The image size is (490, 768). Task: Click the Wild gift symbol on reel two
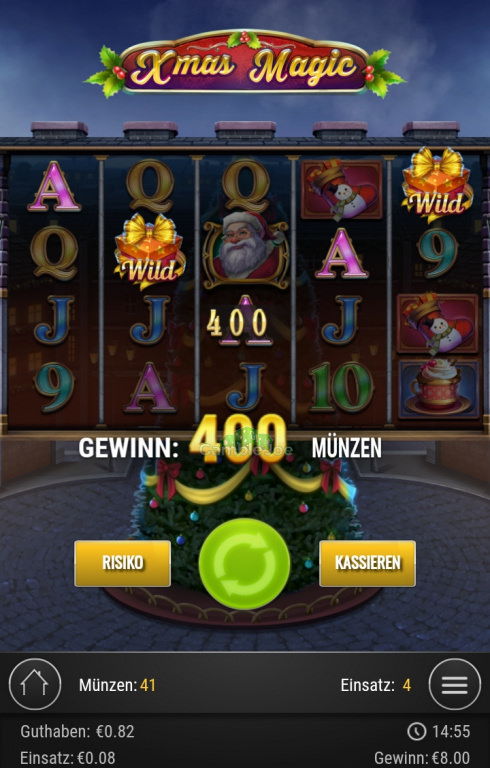pyautogui.click(x=149, y=251)
